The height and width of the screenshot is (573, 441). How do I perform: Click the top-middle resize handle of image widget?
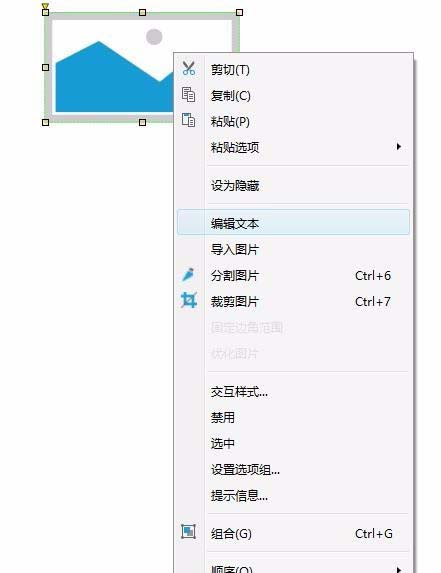pos(142,13)
